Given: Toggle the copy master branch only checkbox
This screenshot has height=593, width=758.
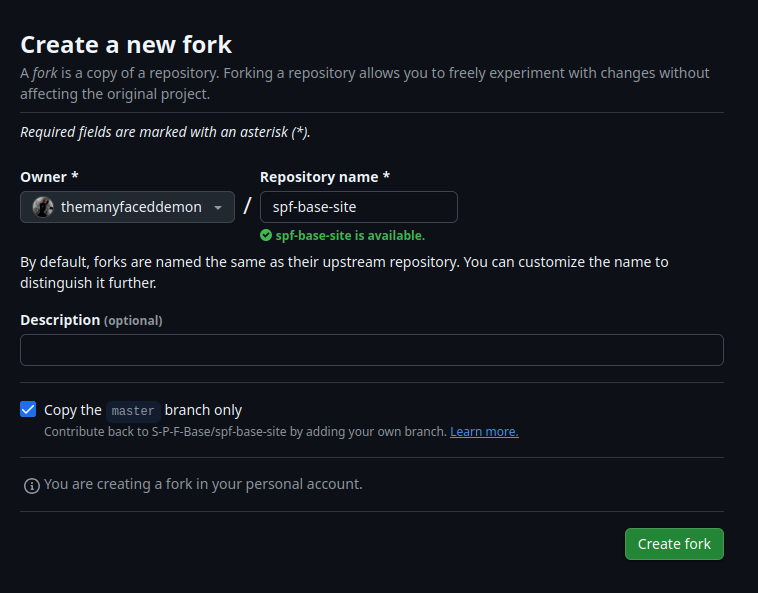Looking at the screenshot, I should point(28,409).
